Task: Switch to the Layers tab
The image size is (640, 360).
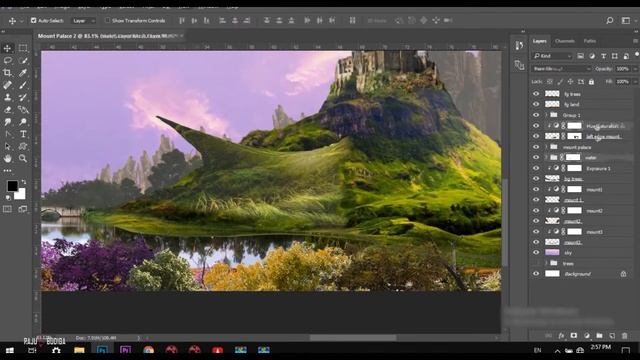Action: coord(540,41)
